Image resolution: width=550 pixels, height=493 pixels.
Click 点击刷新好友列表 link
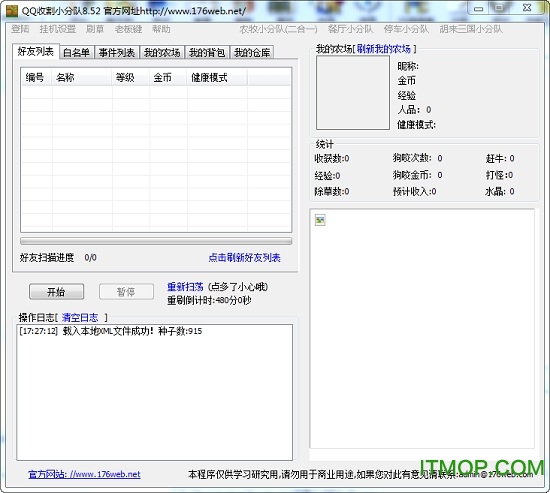244,258
